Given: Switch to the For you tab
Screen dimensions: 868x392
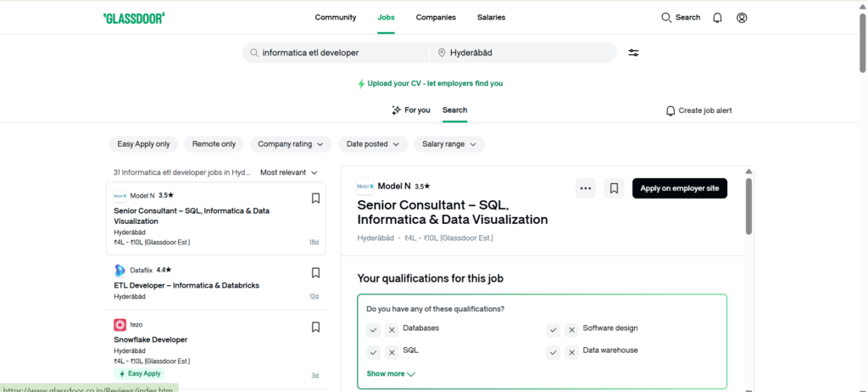Looking at the screenshot, I should pos(411,110).
